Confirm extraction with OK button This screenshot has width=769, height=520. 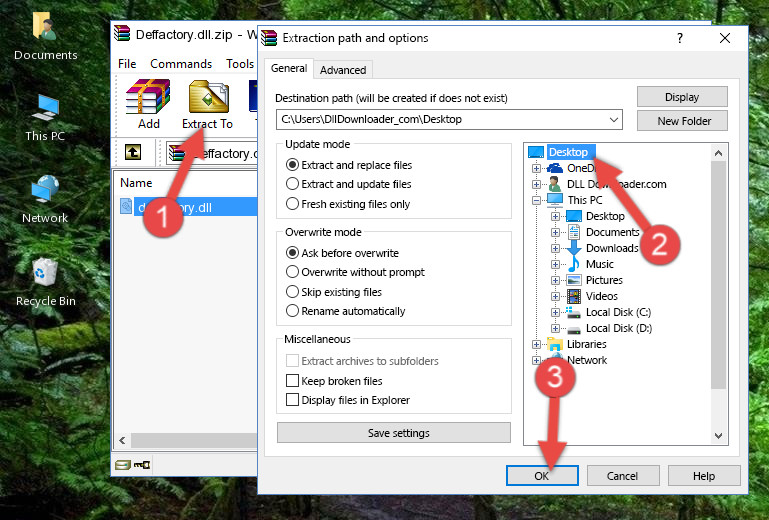(x=542, y=476)
